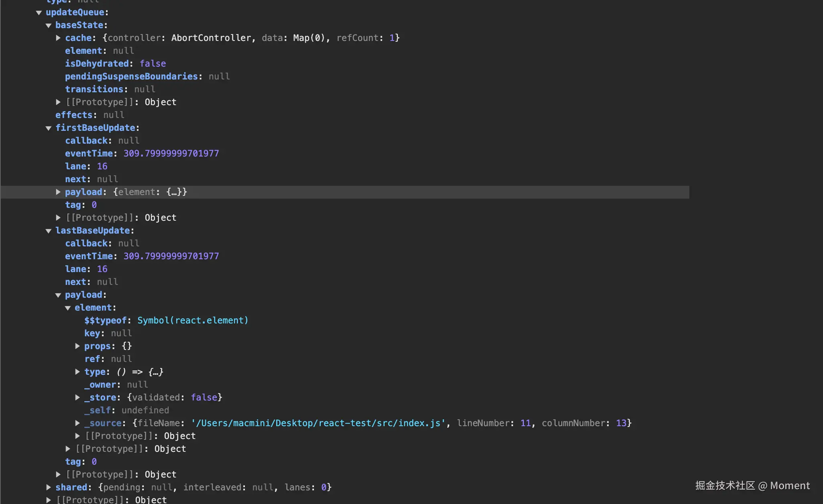Collapse the updateQueue tree node
Image resolution: width=823 pixels, height=504 pixels.
click(x=39, y=12)
